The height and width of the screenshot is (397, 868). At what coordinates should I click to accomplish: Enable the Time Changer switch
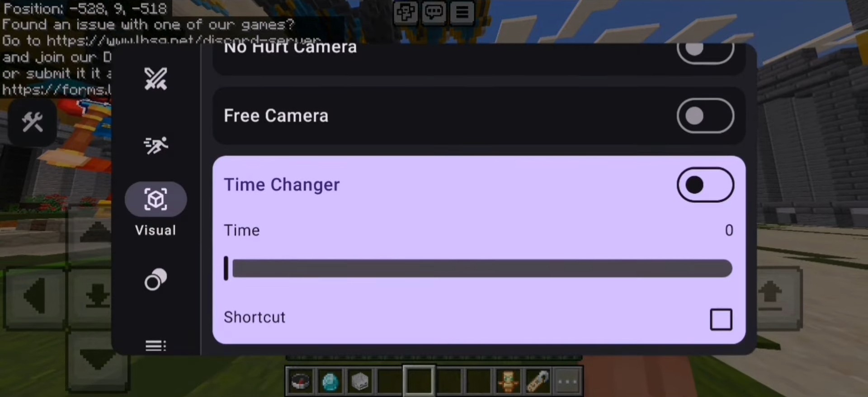pos(705,185)
